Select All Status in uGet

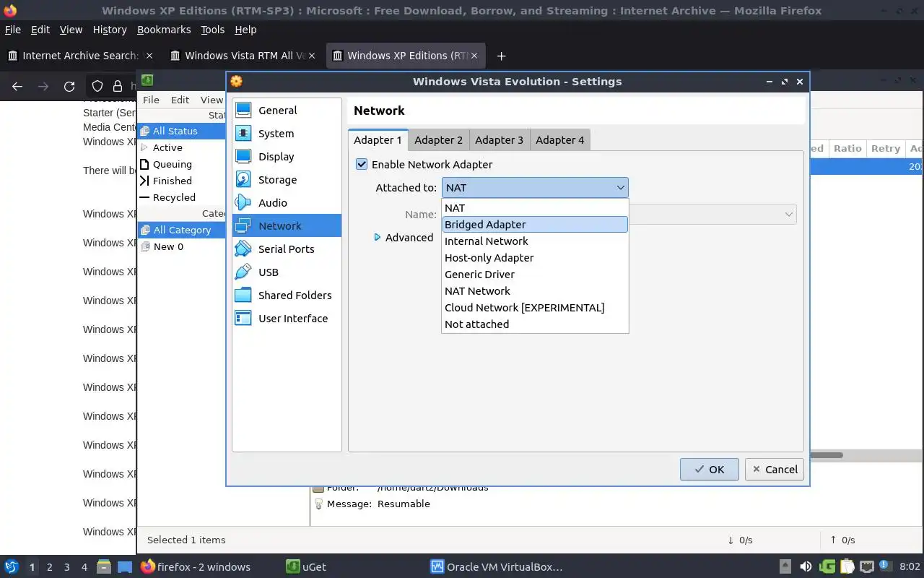[x=181, y=131]
